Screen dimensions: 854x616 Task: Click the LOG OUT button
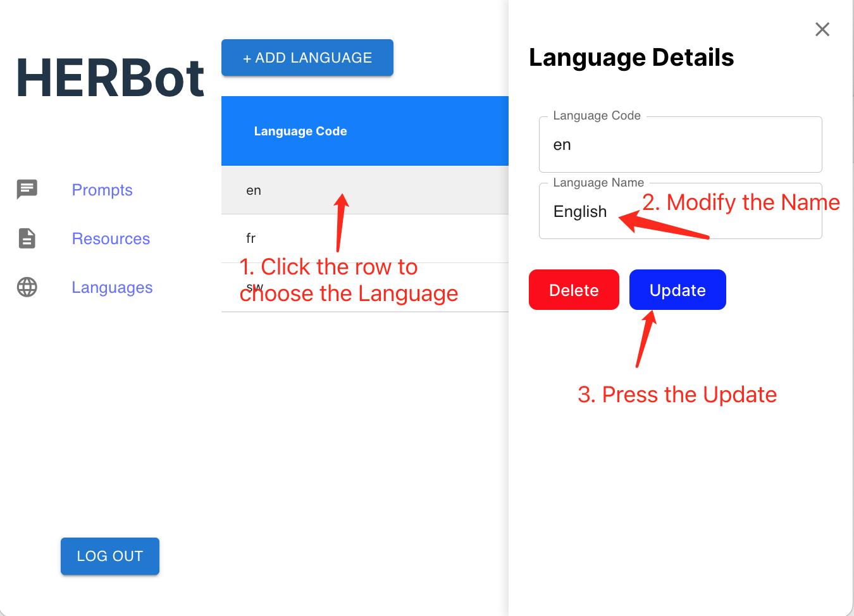pyautogui.click(x=110, y=556)
